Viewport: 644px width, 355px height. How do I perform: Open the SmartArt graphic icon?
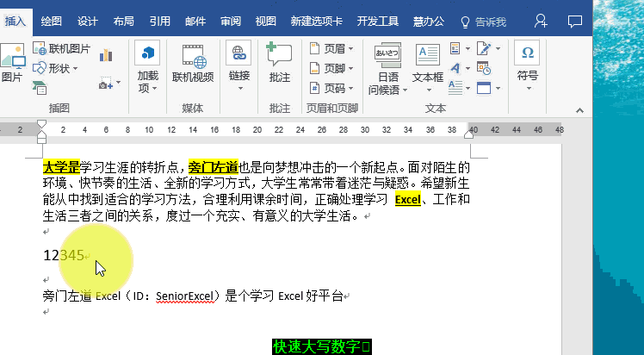40,88
